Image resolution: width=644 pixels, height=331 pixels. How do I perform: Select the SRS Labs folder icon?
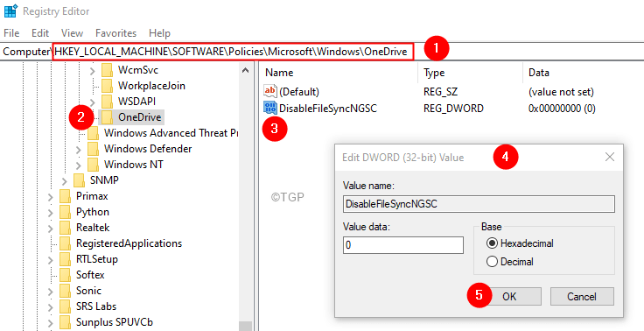(x=66, y=306)
